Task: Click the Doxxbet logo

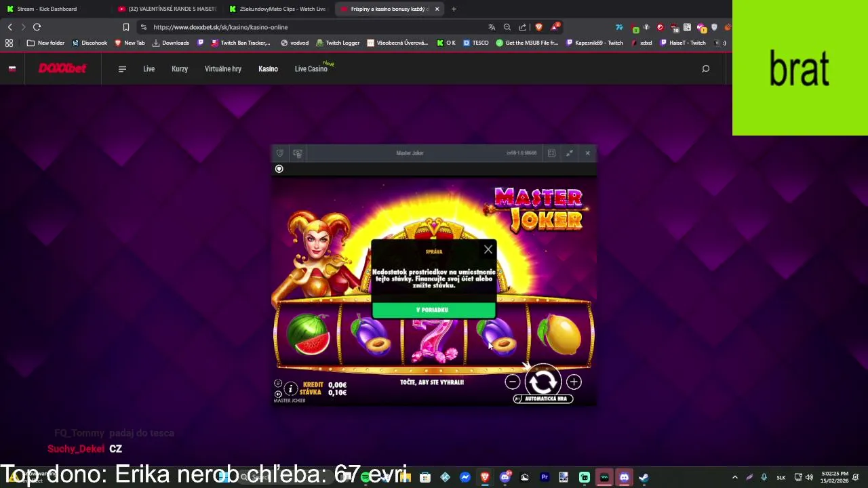Action: tap(62, 68)
